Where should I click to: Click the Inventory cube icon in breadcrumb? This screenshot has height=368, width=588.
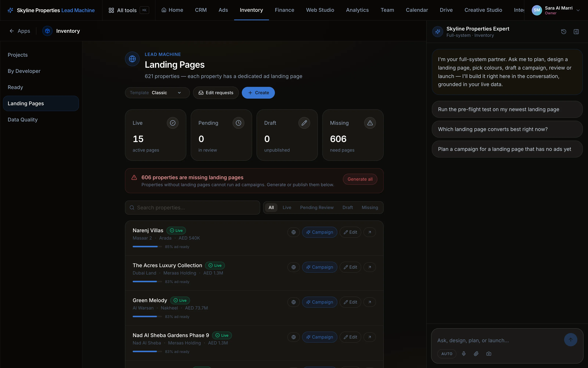pos(47,31)
